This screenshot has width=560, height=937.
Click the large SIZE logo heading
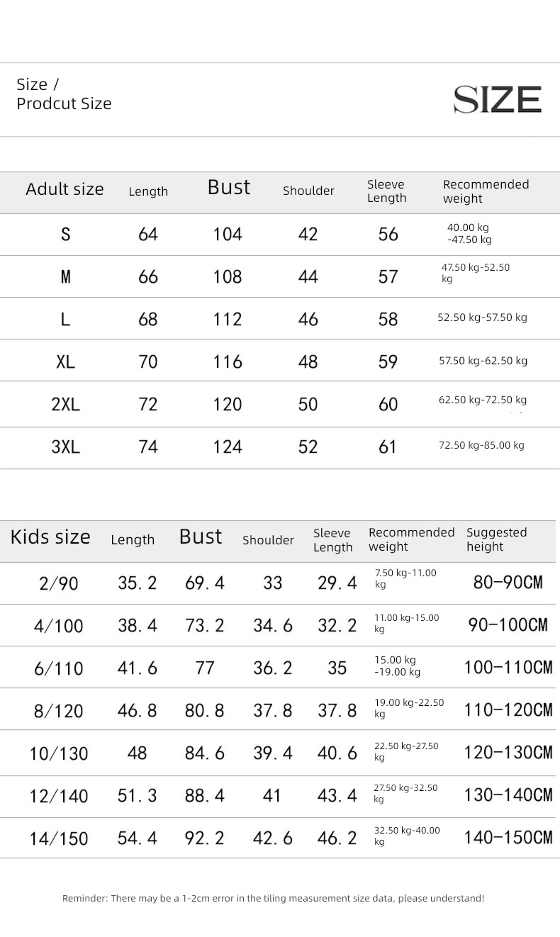tap(497, 99)
